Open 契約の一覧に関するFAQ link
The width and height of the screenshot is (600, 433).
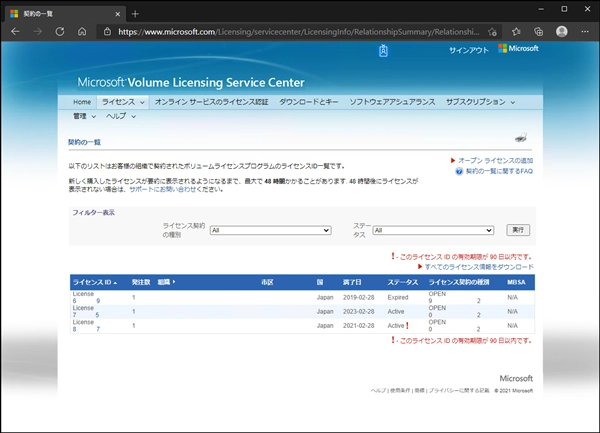[x=499, y=171]
